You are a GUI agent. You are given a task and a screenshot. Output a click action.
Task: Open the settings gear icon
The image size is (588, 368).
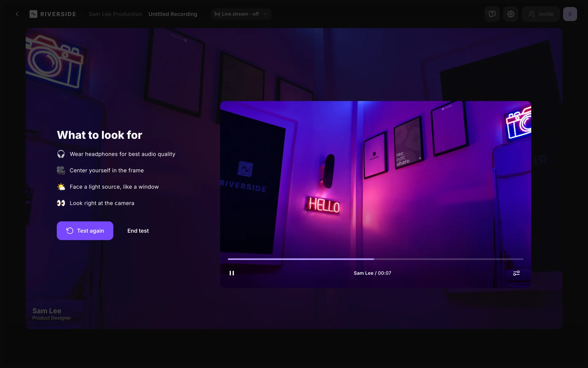511,14
